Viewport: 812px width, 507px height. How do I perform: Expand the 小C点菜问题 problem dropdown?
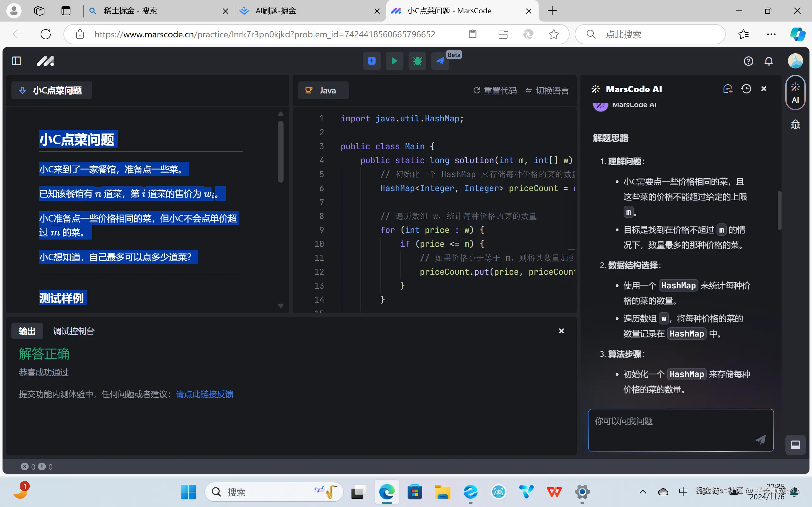pyautogui.click(x=52, y=91)
